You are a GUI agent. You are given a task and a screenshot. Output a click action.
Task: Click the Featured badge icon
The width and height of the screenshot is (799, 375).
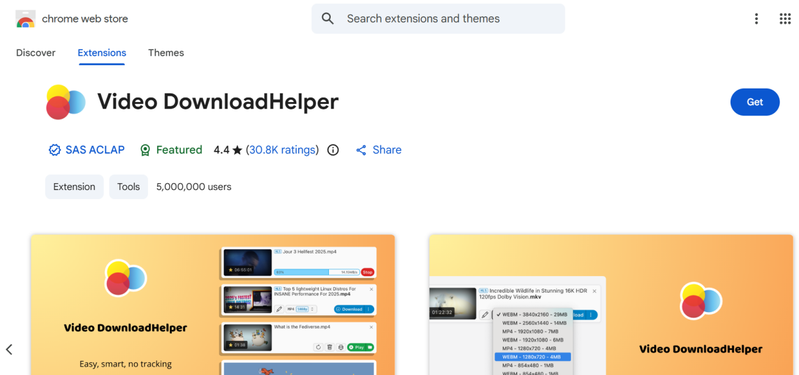145,150
